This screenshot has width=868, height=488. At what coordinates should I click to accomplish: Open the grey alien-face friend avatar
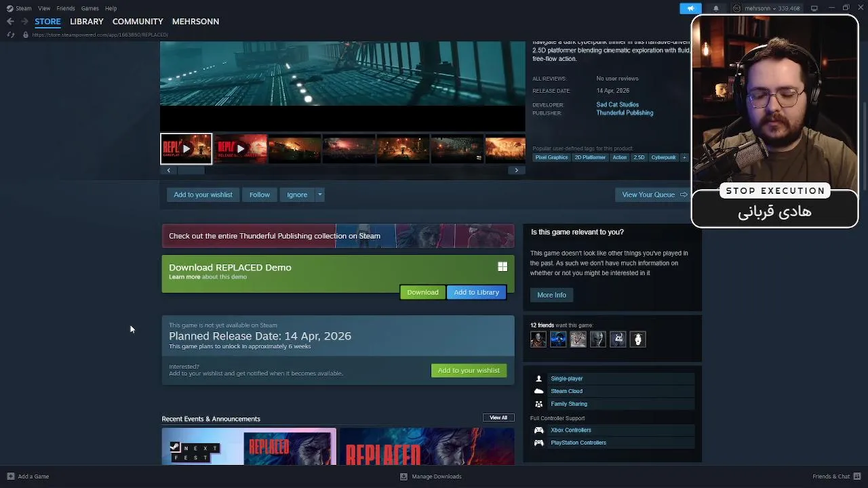pyautogui.click(x=598, y=339)
